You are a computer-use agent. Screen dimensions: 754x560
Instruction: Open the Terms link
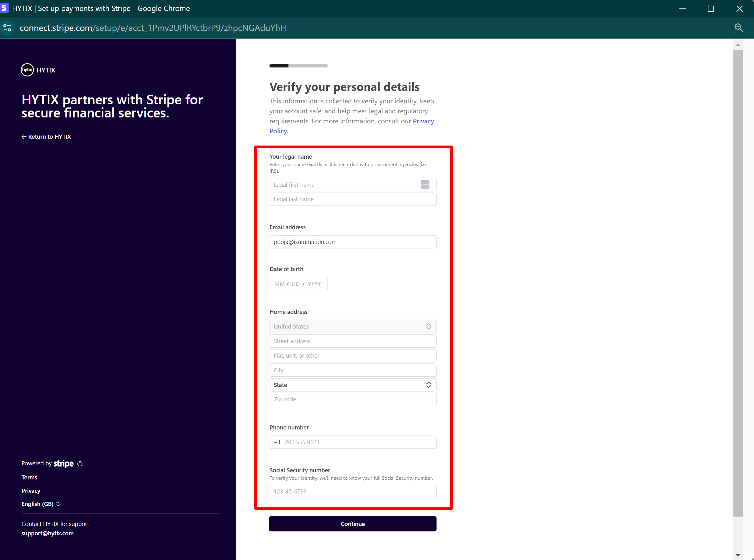pyautogui.click(x=29, y=477)
